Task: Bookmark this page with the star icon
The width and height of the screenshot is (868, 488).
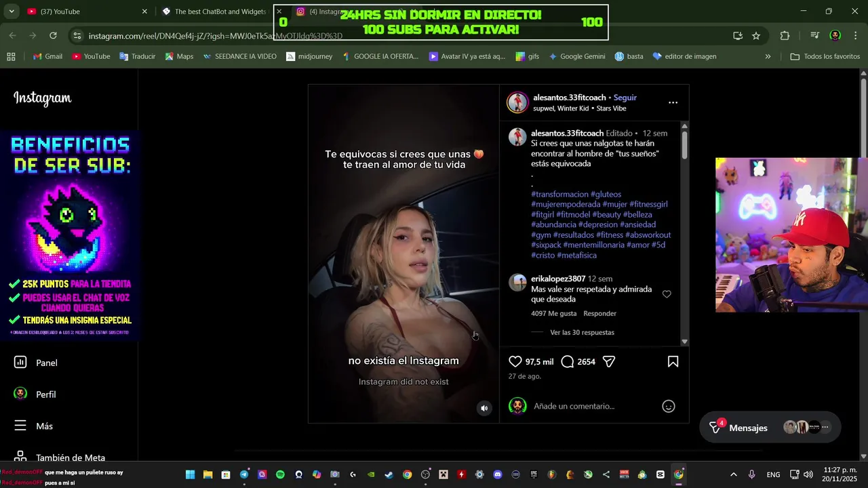Action: [756, 36]
